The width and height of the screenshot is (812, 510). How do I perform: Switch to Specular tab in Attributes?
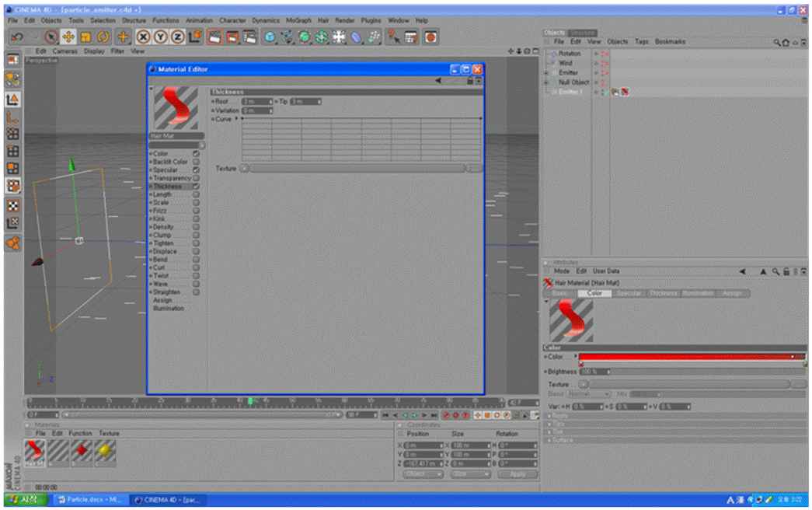point(629,293)
